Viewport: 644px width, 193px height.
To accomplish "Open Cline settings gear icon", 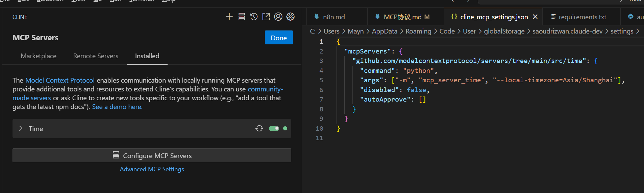I will pyautogui.click(x=290, y=17).
